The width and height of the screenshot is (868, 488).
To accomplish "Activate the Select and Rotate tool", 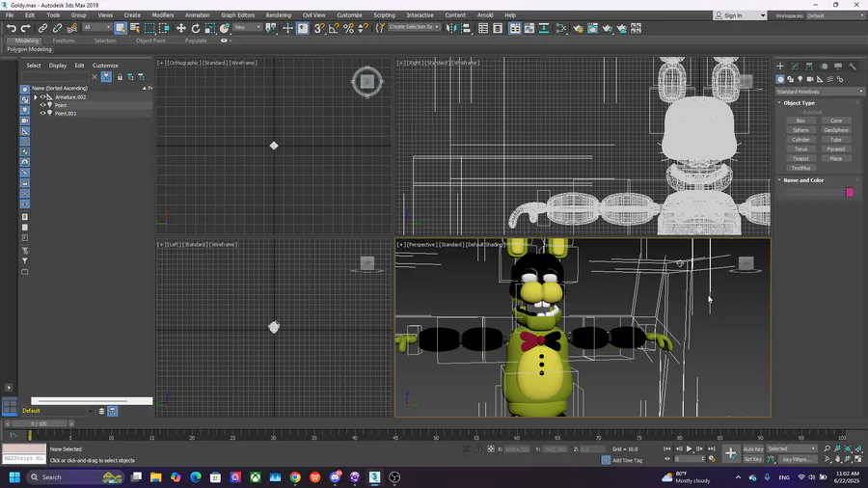I will click(x=196, y=28).
